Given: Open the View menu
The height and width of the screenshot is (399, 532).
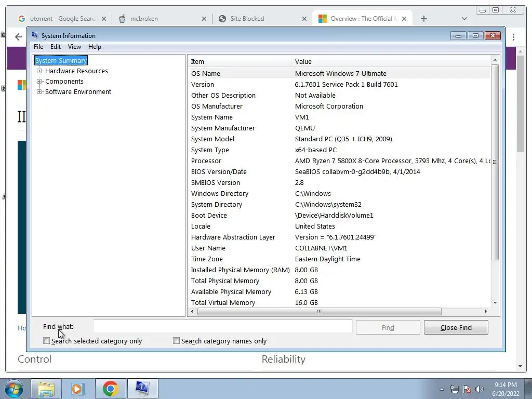Looking at the screenshot, I should click(x=74, y=47).
